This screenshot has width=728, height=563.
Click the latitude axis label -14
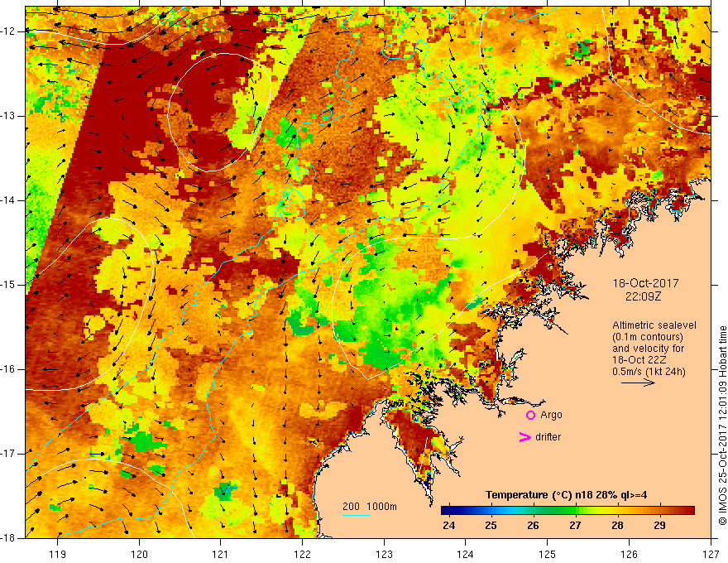click(8, 200)
